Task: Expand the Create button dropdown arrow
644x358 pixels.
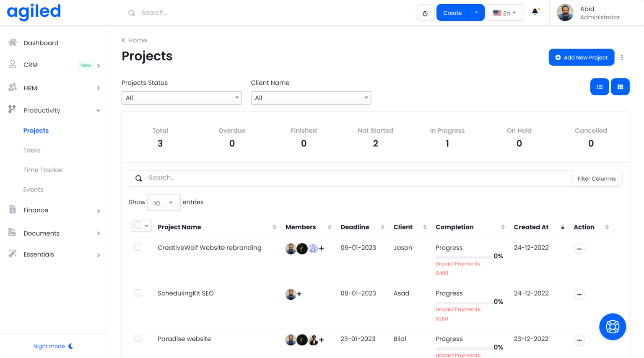Action: coord(476,13)
